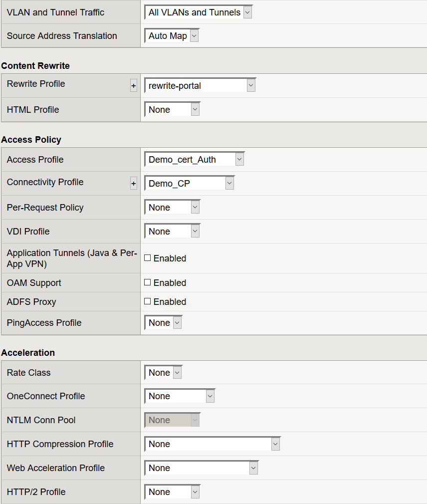Screen dimensions: 427x504
Task: Expand the Web Acceleration Profile dropdown
Action: (x=202, y=468)
